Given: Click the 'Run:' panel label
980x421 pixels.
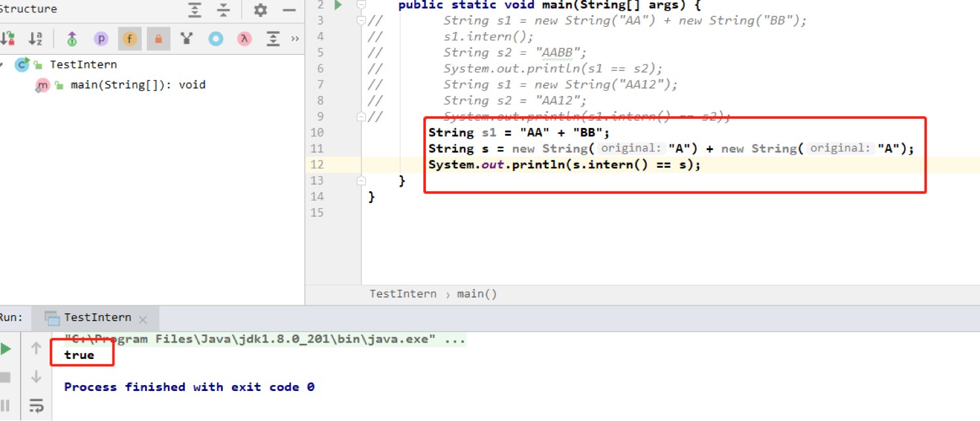Looking at the screenshot, I should point(11,318).
